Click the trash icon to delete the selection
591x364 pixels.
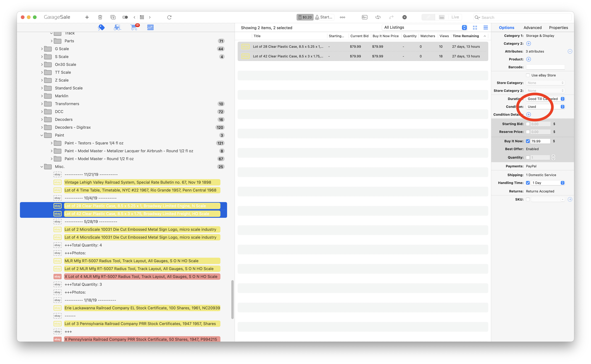pyautogui.click(x=100, y=17)
